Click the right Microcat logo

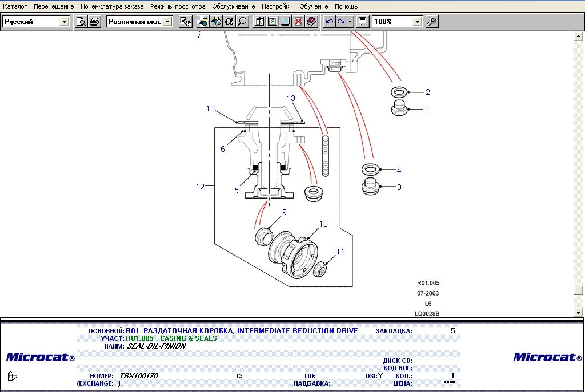547,357
